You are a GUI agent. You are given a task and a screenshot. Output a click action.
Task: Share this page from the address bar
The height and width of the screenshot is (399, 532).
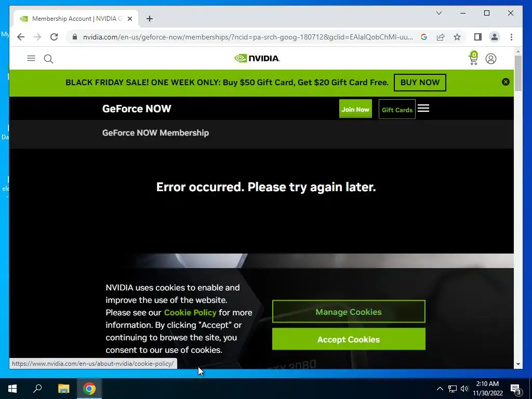tap(441, 37)
